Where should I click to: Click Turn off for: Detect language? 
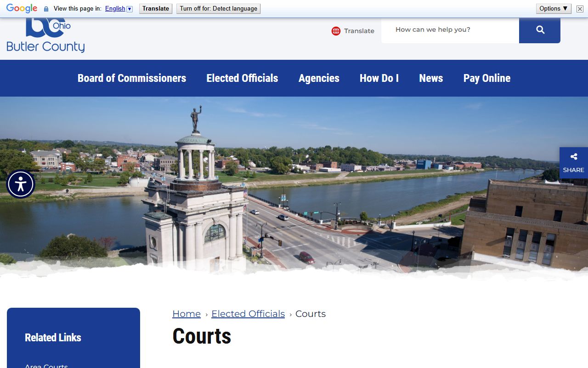[x=218, y=9]
